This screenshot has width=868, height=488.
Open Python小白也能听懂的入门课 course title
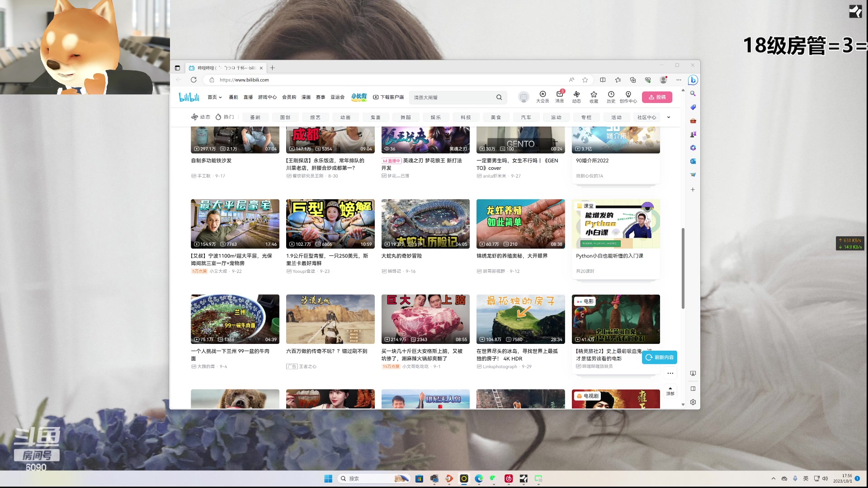pyautogui.click(x=609, y=256)
